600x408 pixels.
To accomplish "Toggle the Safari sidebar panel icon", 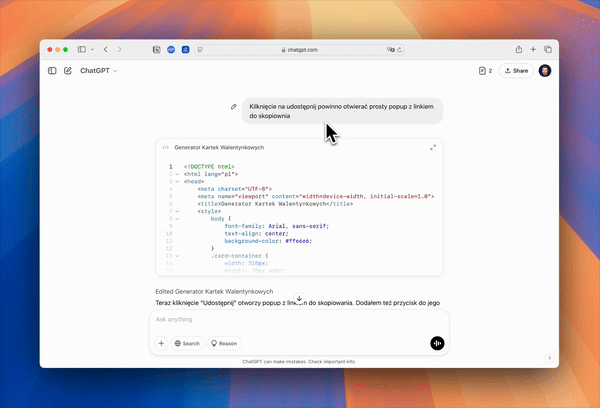I will coord(82,49).
